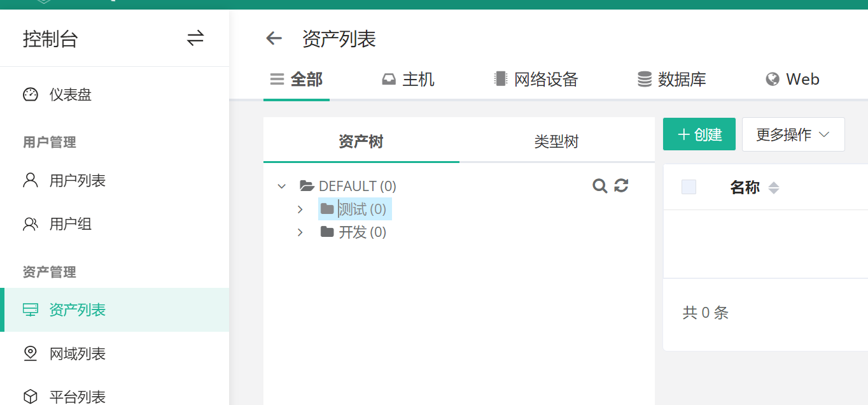Expand the 测试 folder node

[300, 210]
